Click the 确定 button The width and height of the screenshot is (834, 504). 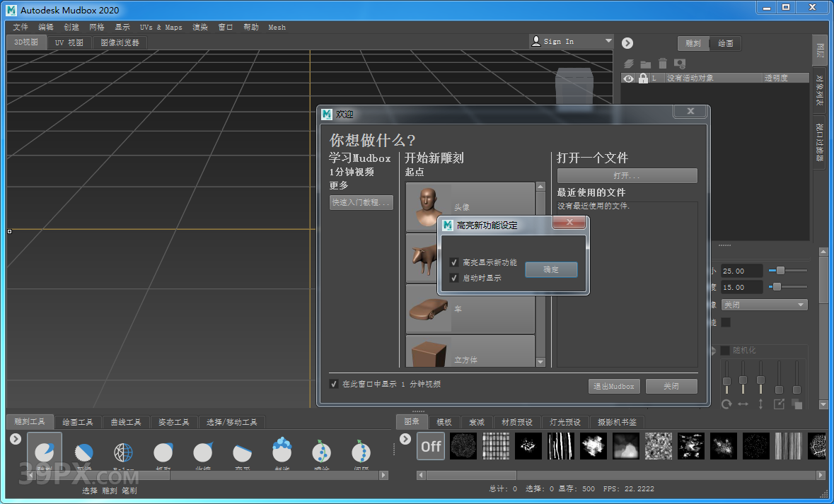[x=551, y=269]
